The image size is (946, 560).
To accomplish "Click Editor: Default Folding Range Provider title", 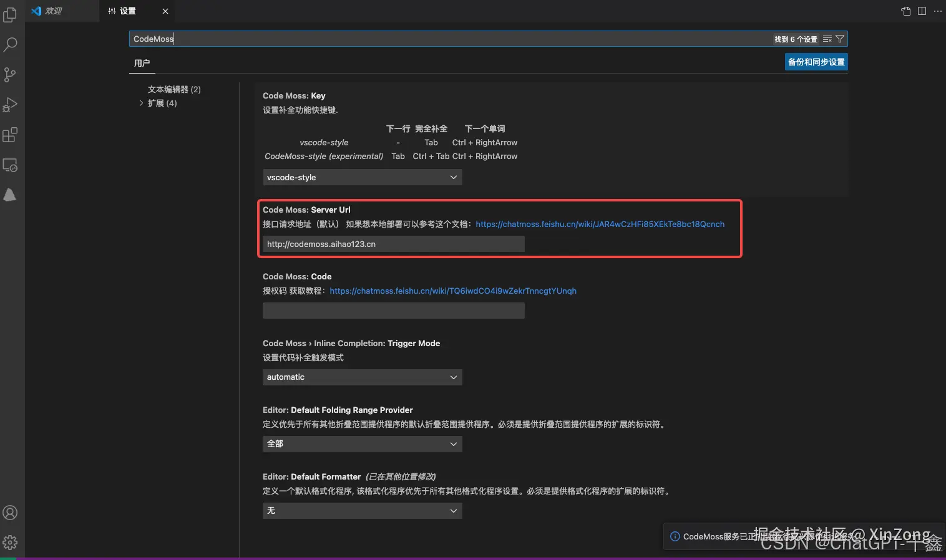I will click(x=338, y=410).
